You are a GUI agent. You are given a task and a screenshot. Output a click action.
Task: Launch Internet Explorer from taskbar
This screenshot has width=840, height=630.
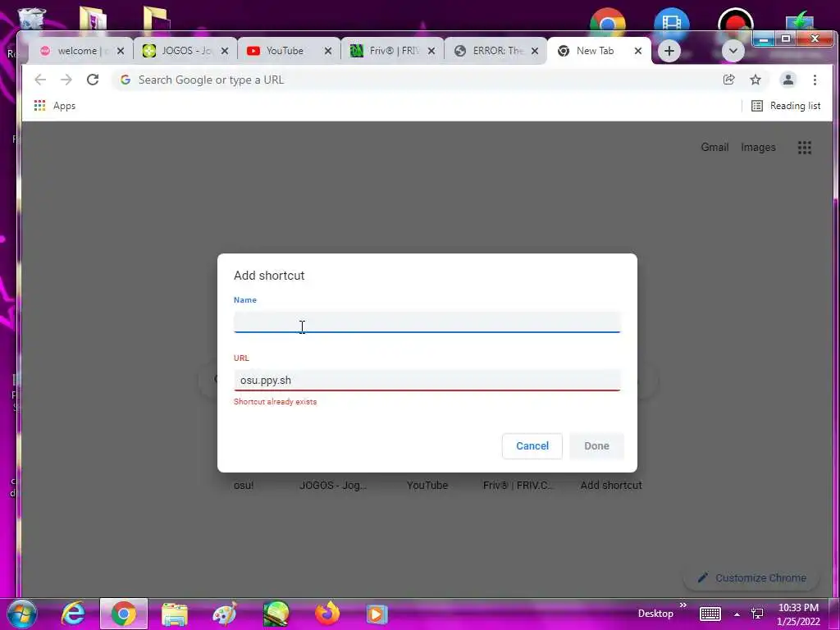tap(73, 614)
